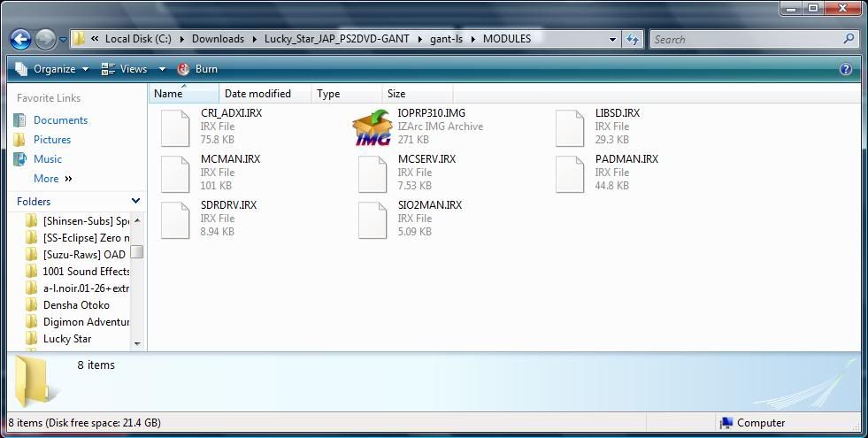Click MODULES in the address breadcrumb
This screenshot has height=438, width=868.
(x=507, y=39)
